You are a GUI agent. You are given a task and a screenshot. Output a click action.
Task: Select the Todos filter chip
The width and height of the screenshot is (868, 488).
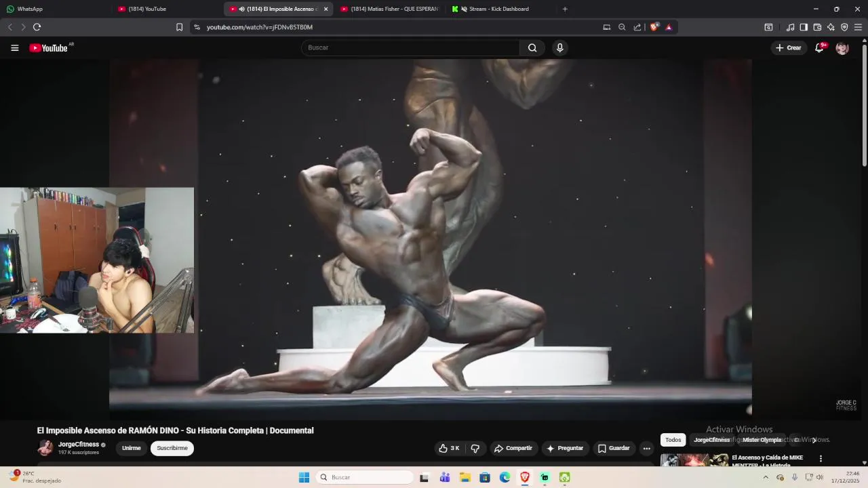[673, 440]
